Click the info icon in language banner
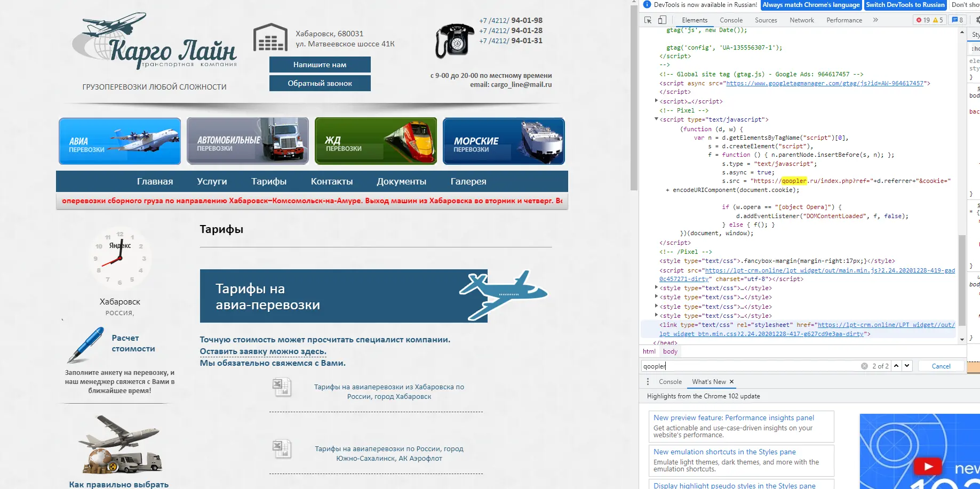980x489 pixels. click(x=647, y=5)
